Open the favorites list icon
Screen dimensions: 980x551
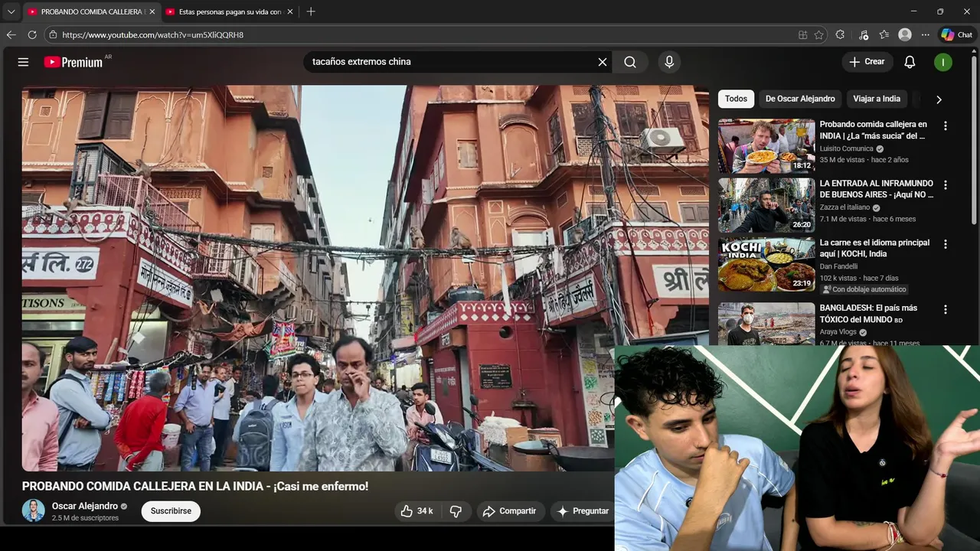tap(884, 34)
